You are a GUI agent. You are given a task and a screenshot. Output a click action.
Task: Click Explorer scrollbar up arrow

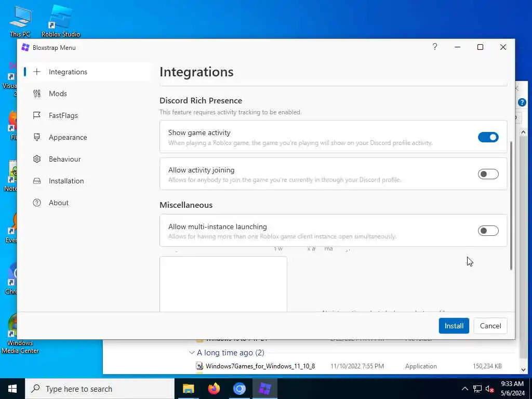pyautogui.click(x=523, y=132)
